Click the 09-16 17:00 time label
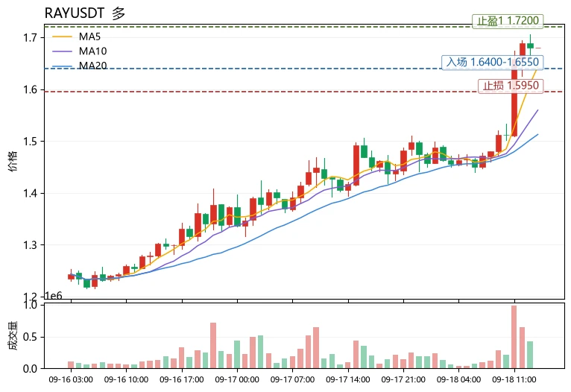Screen dimensions: 571x392 tap(182, 379)
